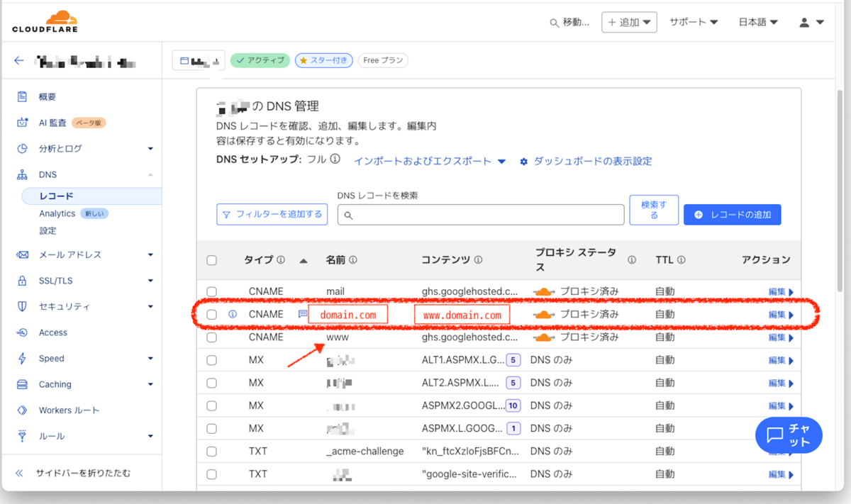The height and width of the screenshot is (504, 851).
Task: Click the SSL/TLS lock icon
Action: pyautogui.click(x=23, y=281)
